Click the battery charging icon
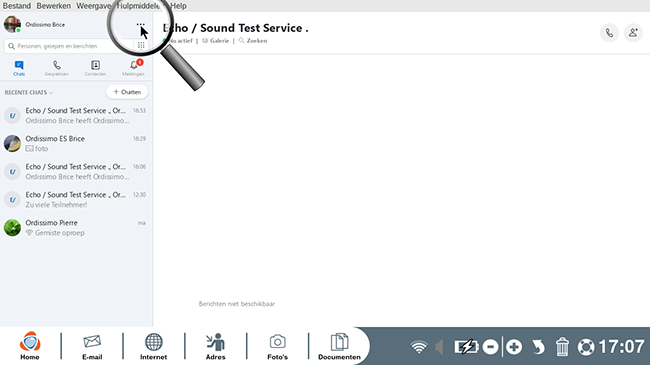Viewport: 650px width, 365px height. click(x=466, y=347)
